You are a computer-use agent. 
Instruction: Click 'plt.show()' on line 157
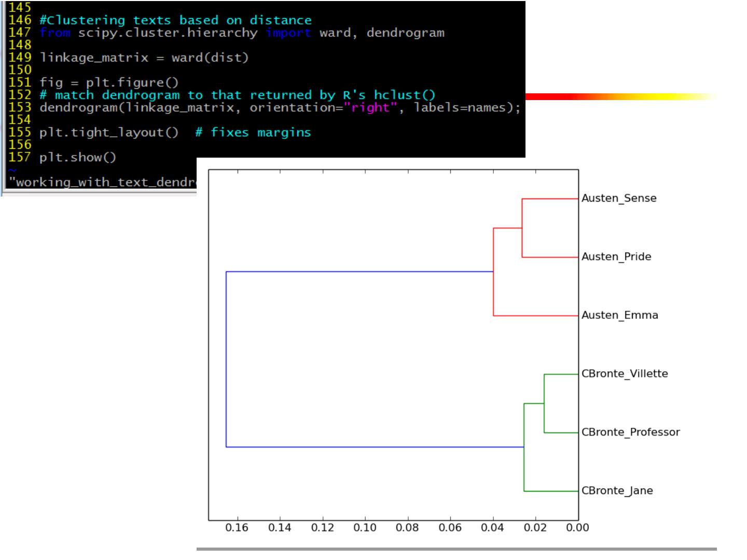tap(78, 157)
